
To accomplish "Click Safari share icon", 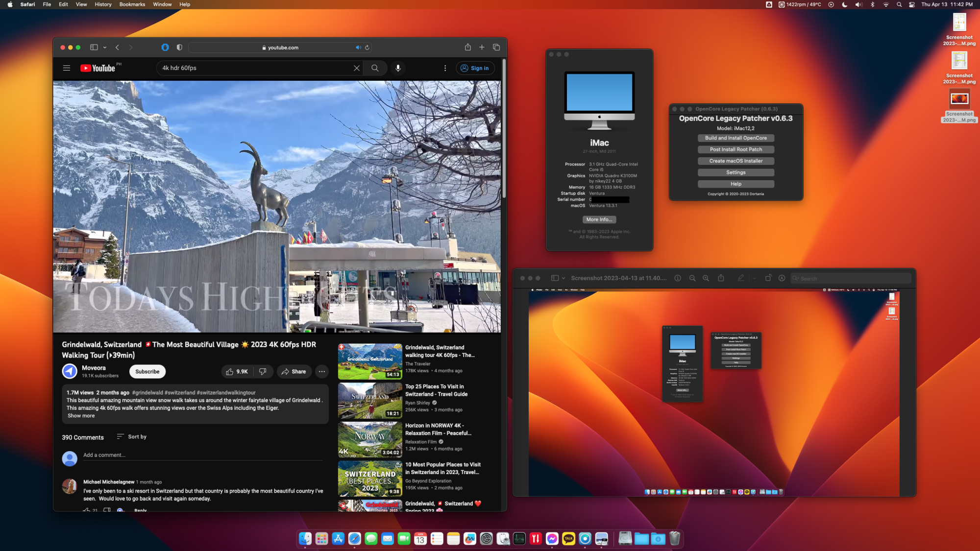I will click(468, 47).
